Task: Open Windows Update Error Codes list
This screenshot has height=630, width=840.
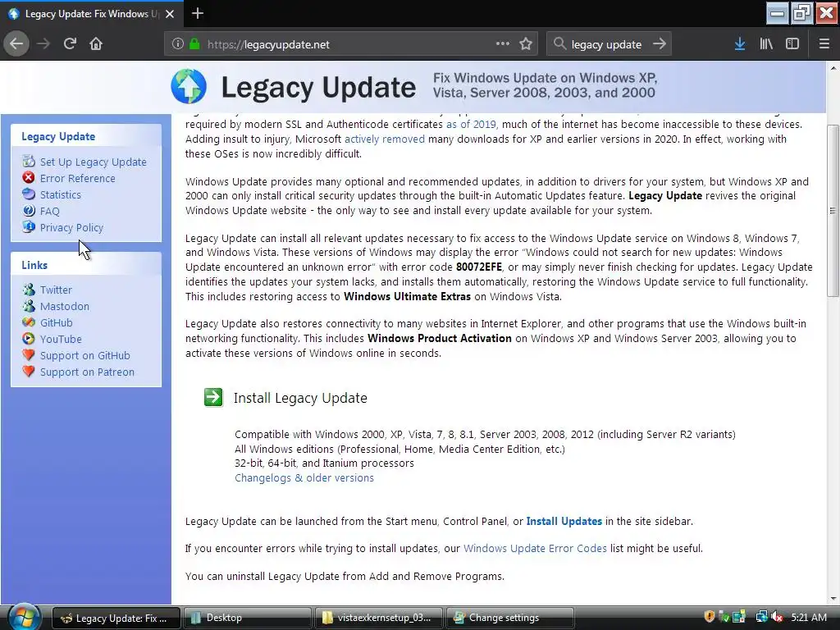Action: point(535,549)
